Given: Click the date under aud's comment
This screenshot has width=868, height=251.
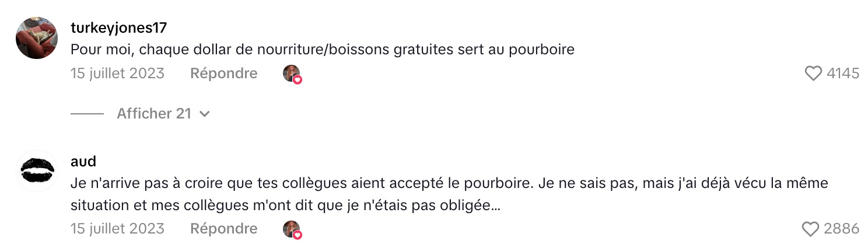Looking at the screenshot, I should 117,229.
